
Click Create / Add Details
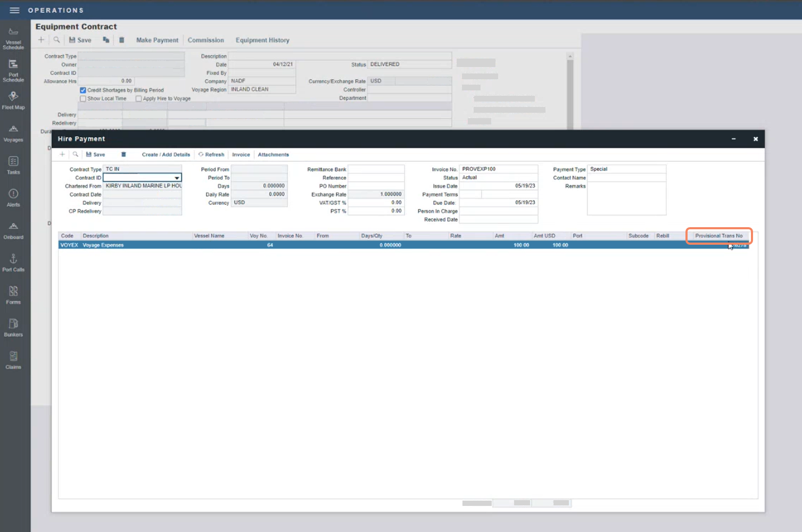click(x=166, y=154)
